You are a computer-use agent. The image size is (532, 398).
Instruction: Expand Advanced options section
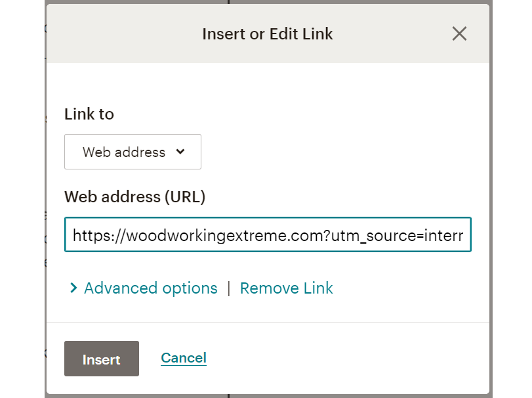(150, 288)
